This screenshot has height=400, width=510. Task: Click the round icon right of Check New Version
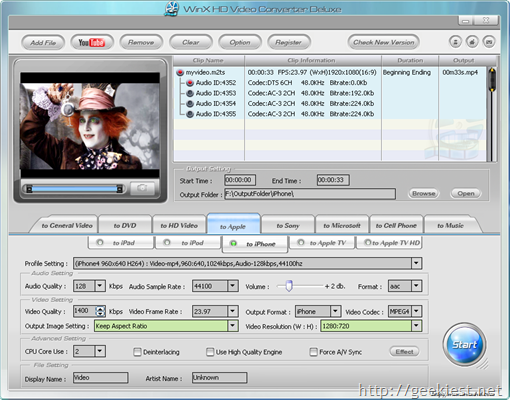455,42
